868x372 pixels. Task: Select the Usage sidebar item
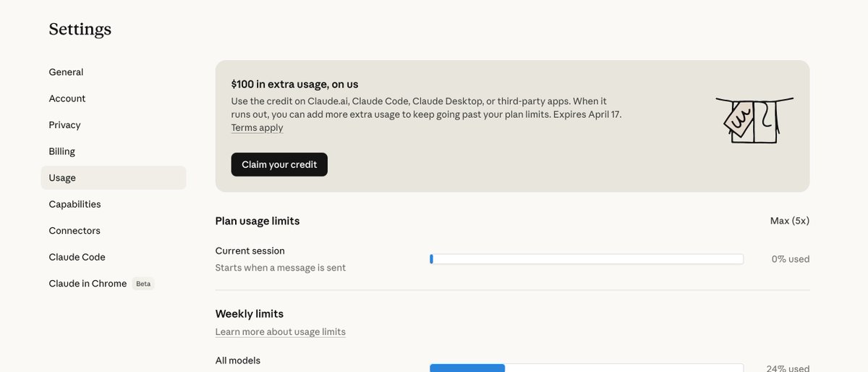(114, 178)
